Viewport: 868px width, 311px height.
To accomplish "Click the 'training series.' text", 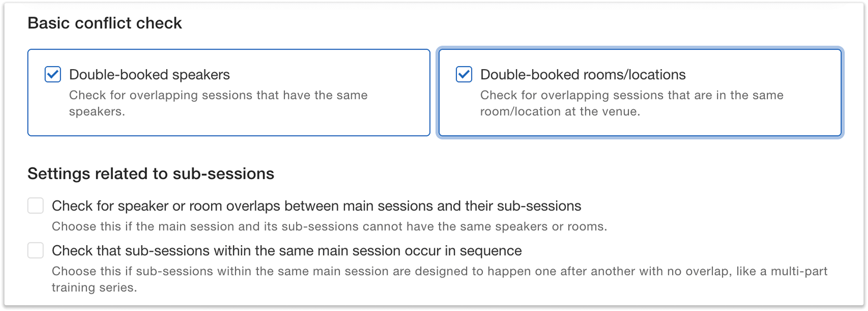I will (94, 287).
